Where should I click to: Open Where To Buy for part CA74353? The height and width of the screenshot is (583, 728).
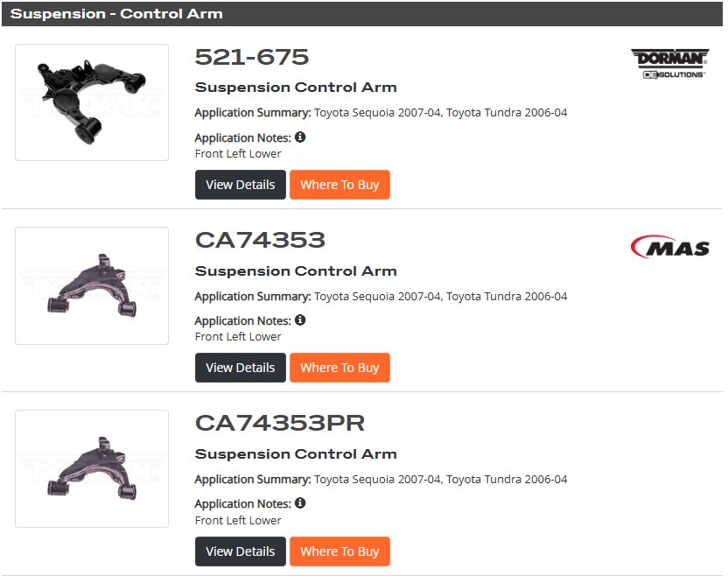click(339, 368)
